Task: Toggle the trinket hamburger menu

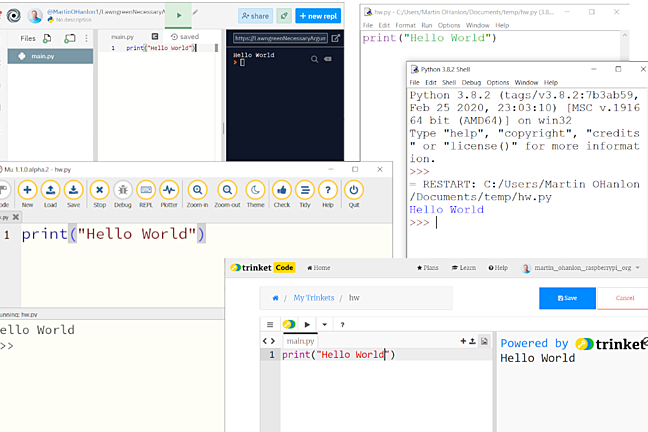Action: click(x=269, y=324)
